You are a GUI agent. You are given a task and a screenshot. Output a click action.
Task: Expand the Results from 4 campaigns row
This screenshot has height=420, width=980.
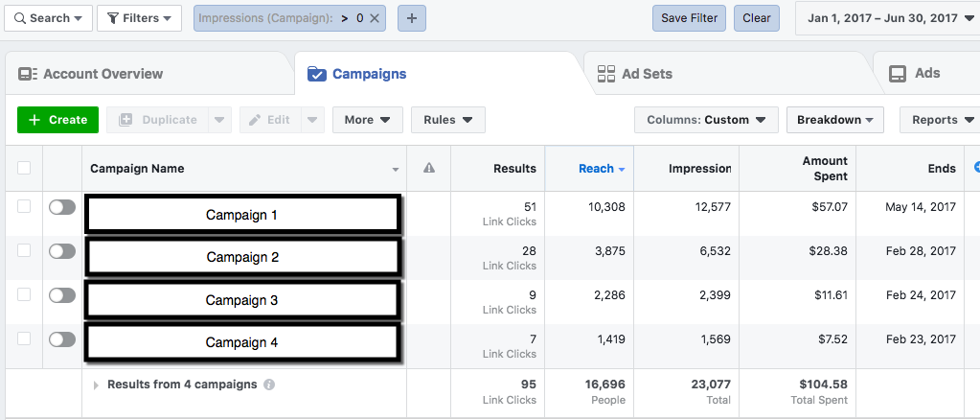(x=97, y=385)
